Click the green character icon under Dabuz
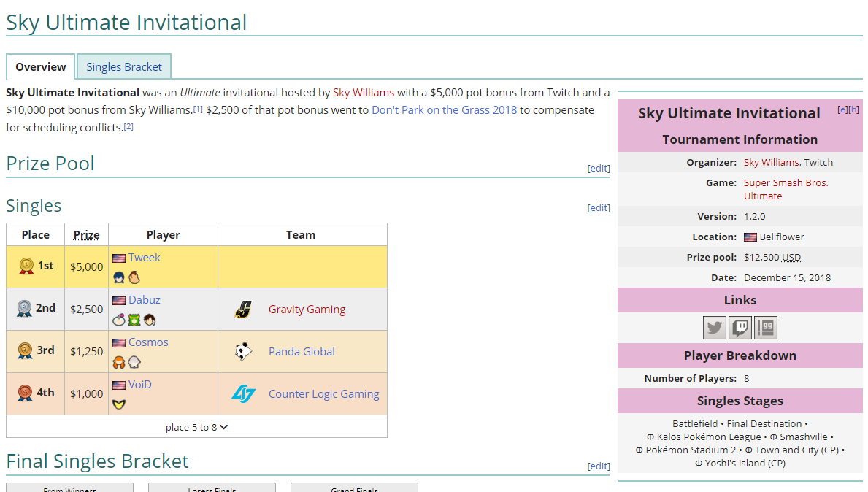The height and width of the screenshot is (492, 868). pos(134,319)
